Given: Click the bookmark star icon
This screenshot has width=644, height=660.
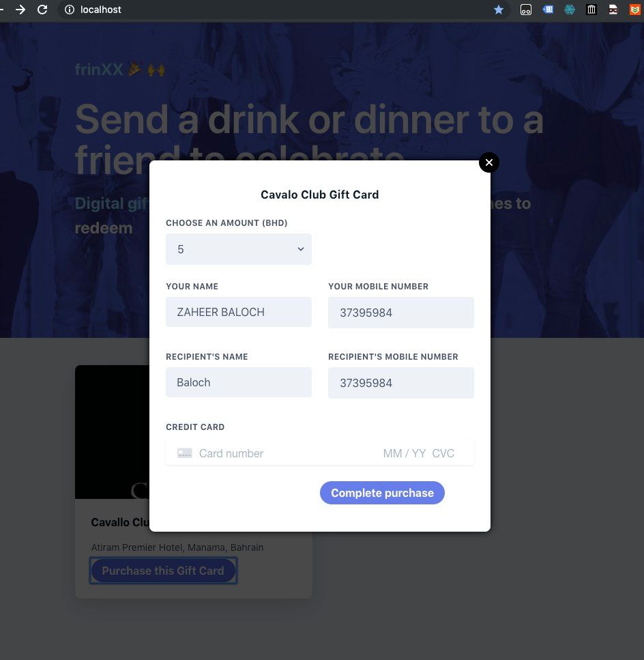Looking at the screenshot, I should (x=499, y=10).
